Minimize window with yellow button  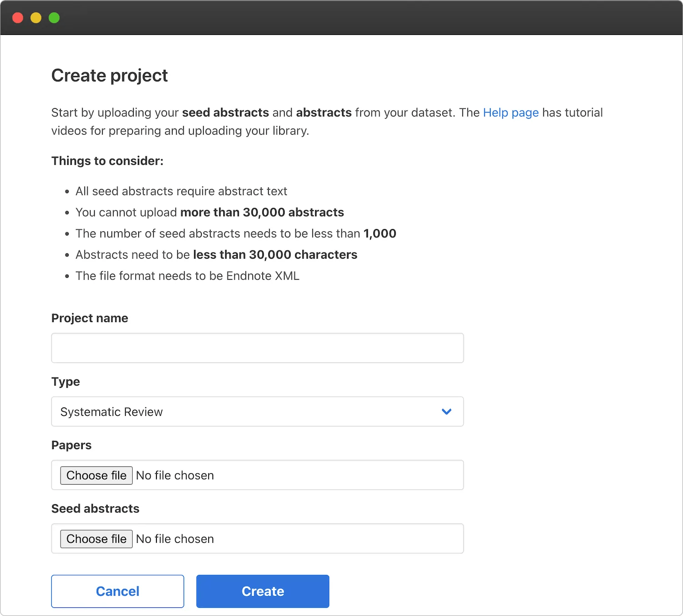pos(36,18)
